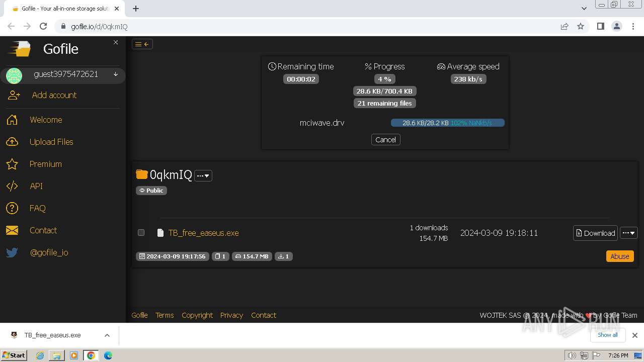Select the Gofile browser tab

[64, 9]
